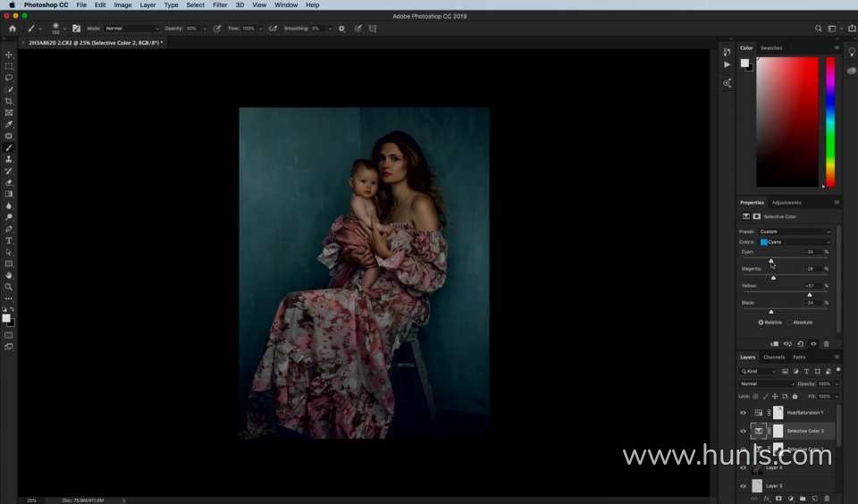Hide the Layer 3 layer
The width and height of the screenshot is (858, 504).
point(743,486)
